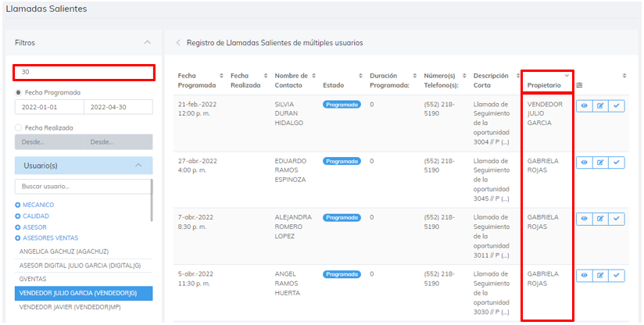Edit the Eduardo Ramos Espinoza call
The width and height of the screenshot is (644, 325).
tap(600, 162)
